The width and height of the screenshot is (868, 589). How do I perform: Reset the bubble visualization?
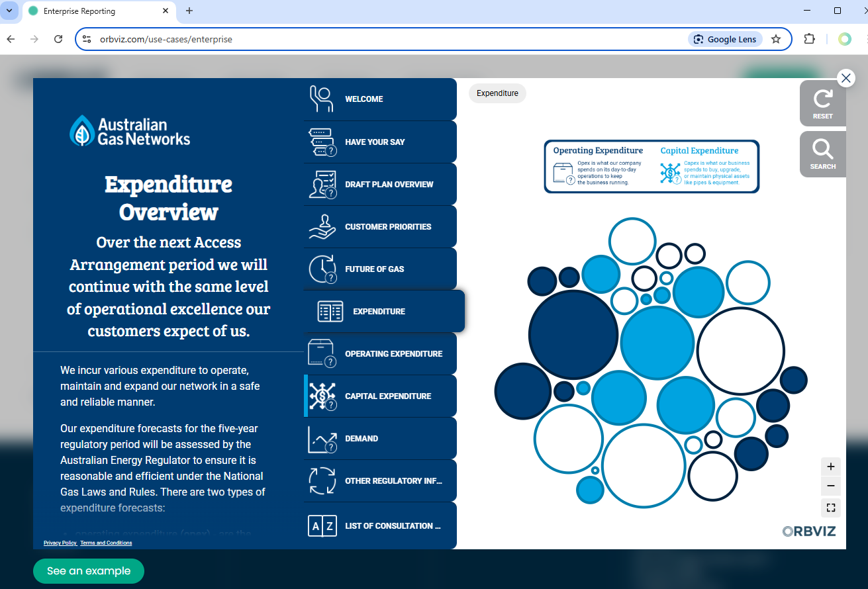click(823, 103)
